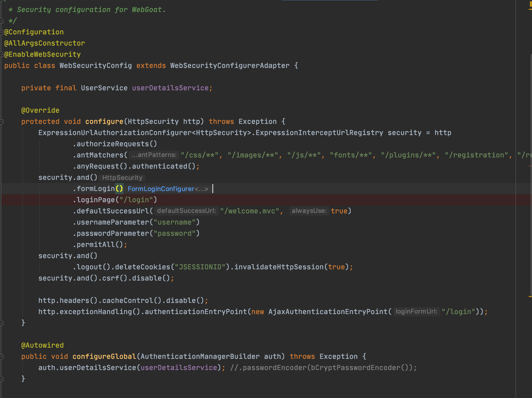Click the red error stripe mark
This screenshot has height=398, width=532.
[530, 166]
